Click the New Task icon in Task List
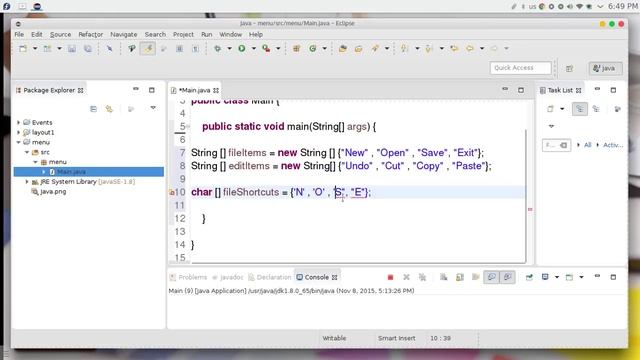This screenshot has width=640, height=360. point(551,109)
